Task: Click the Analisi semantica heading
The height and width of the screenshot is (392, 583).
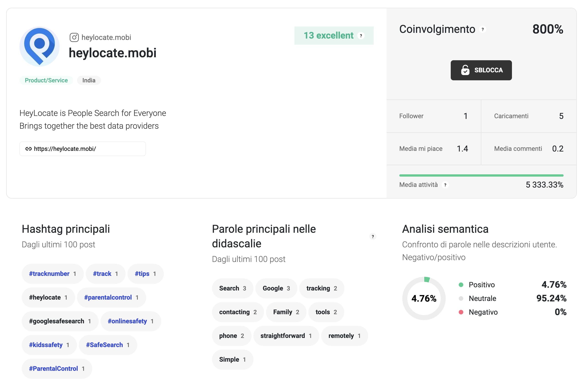Action: (x=445, y=229)
